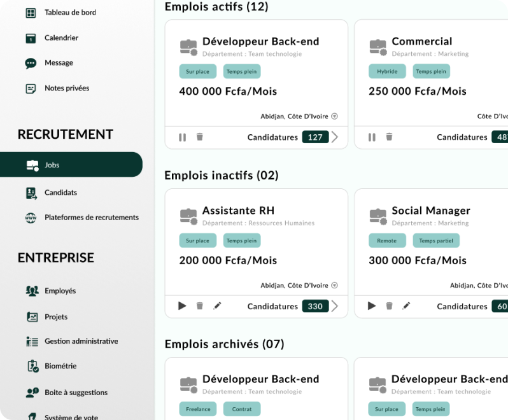
Task: Click the Projets chart icon
Action: (32, 317)
